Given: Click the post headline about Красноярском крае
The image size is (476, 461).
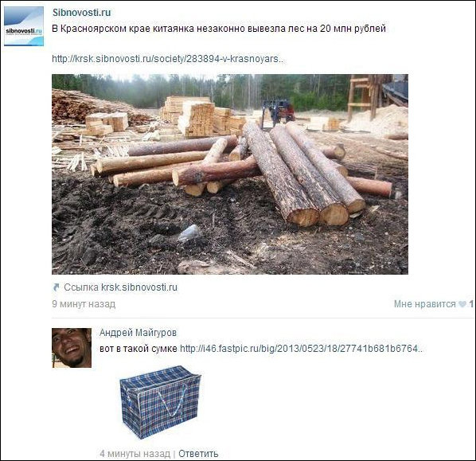Looking at the screenshot, I should click(x=219, y=29).
